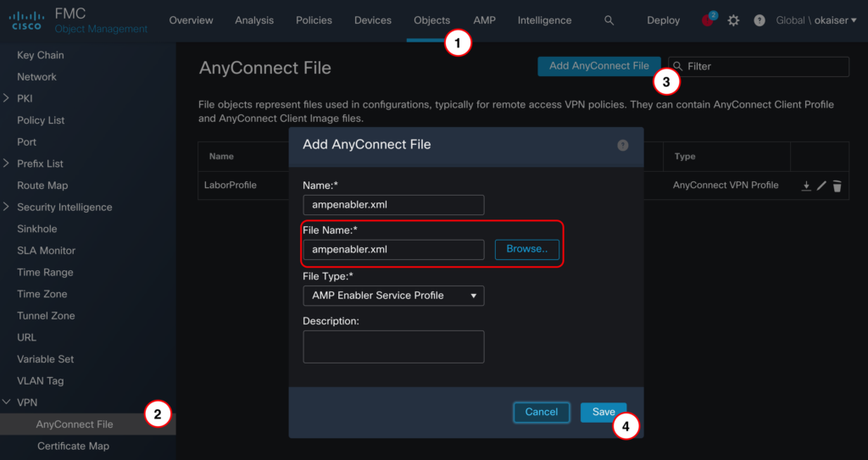Image resolution: width=868 pixels, height=460 pixels.
Task: Click the Type column header
Action: click(685, 157)
